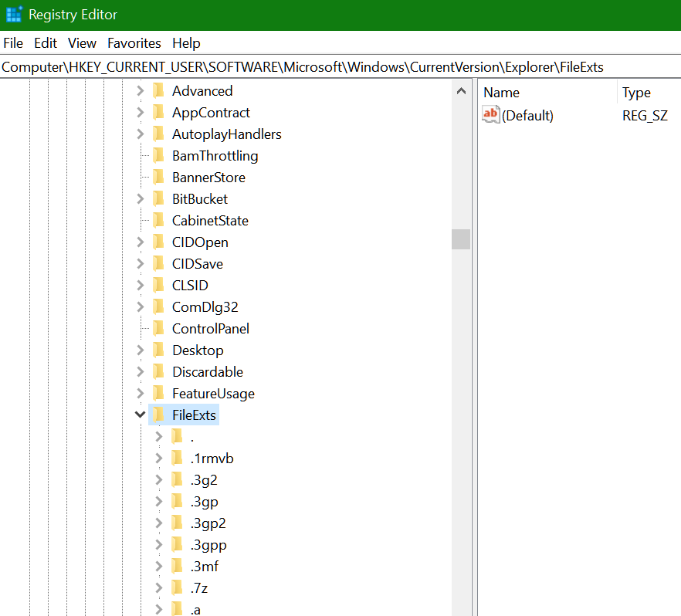Expand the Desktop key
This screenshot has height=616, width=681.
tap(140, 350)
